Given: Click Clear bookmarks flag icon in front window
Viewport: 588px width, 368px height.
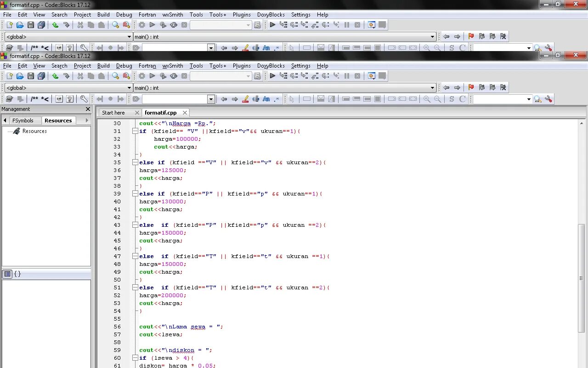Looking at the screenshot, I should (x=503, y=87).
